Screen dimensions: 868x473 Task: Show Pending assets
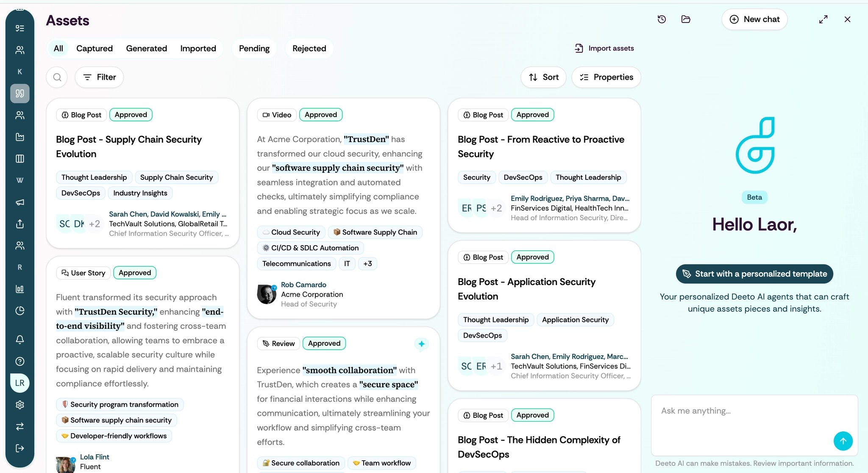point(254,48)
